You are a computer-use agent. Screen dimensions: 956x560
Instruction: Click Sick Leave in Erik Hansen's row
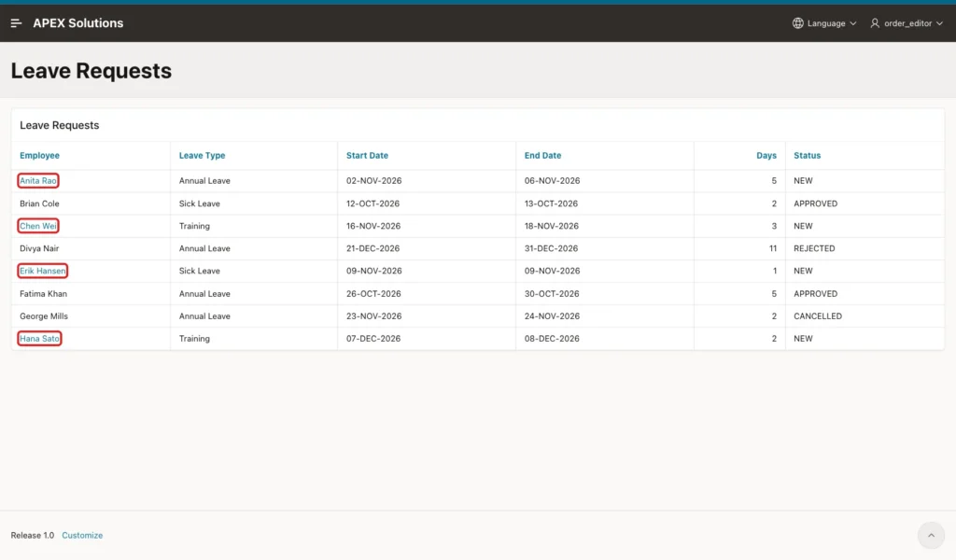(x=200, y=271)
